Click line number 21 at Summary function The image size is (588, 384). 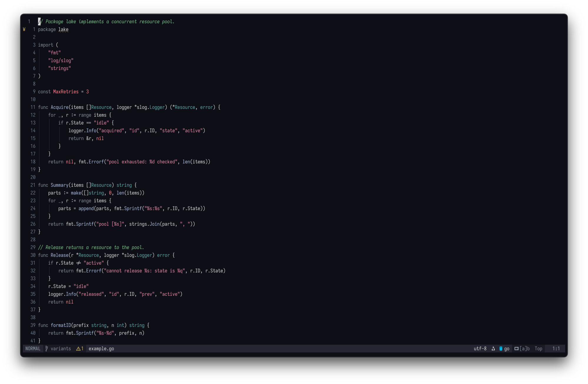pos(33,185)
